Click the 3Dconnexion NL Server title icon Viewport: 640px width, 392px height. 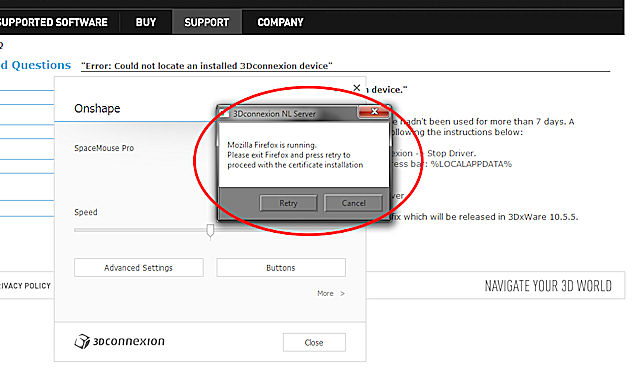click(224, 113)
